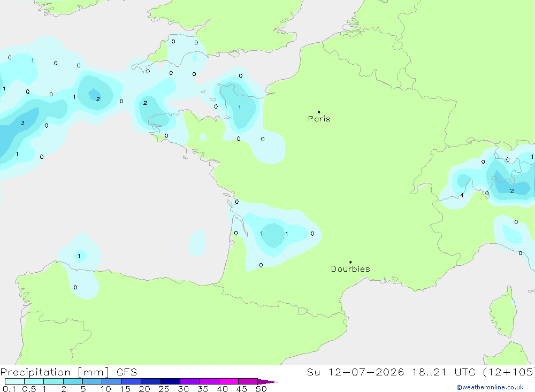535x392 pixels.
Task: Pick the 35–40 mm legend color
Action: [209, 381]
